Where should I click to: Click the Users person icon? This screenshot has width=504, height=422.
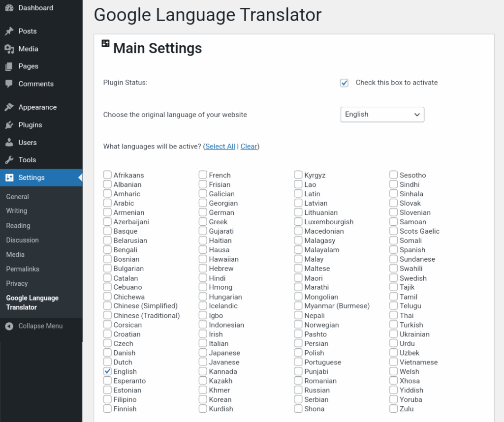pyautogui.click(x=9, y=143)
